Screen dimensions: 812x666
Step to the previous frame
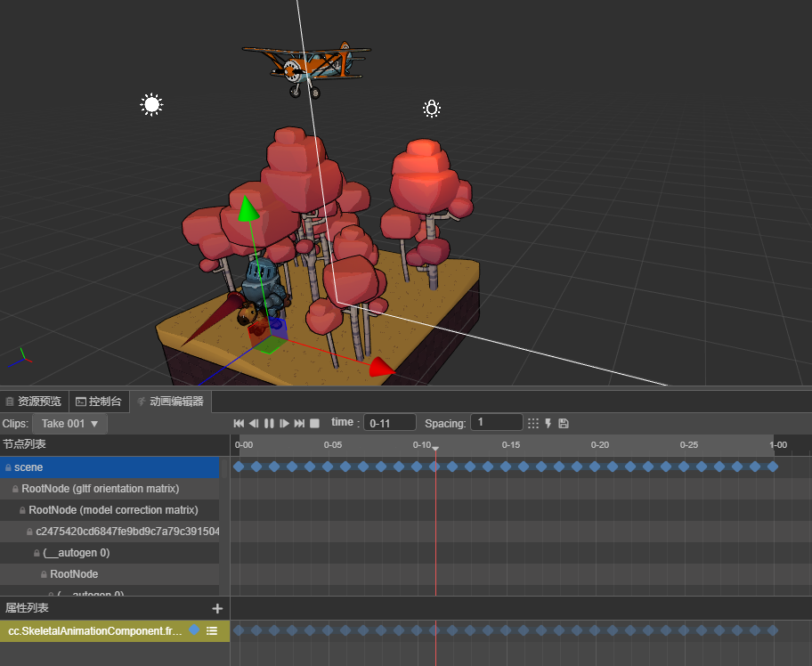click(254, 423)
